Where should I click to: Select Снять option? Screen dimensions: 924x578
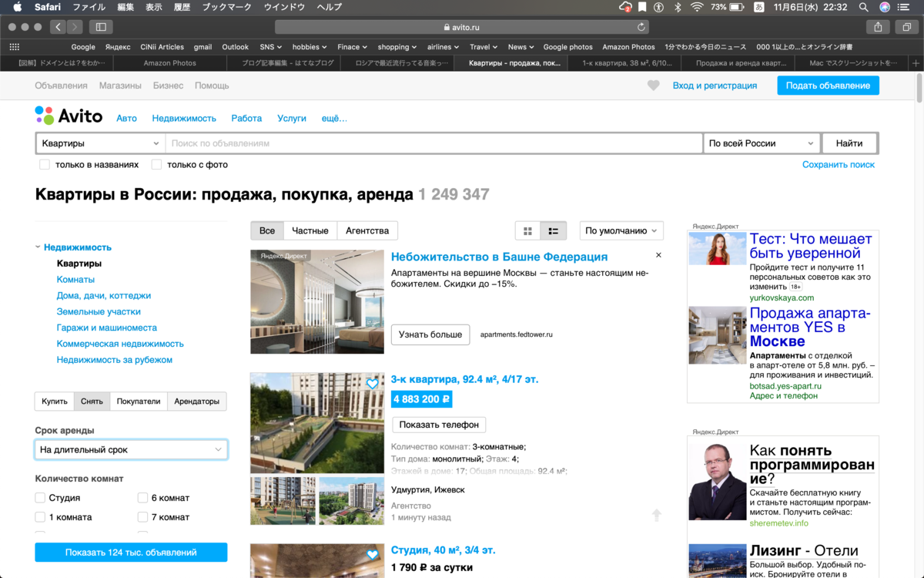tap(92, 401)
